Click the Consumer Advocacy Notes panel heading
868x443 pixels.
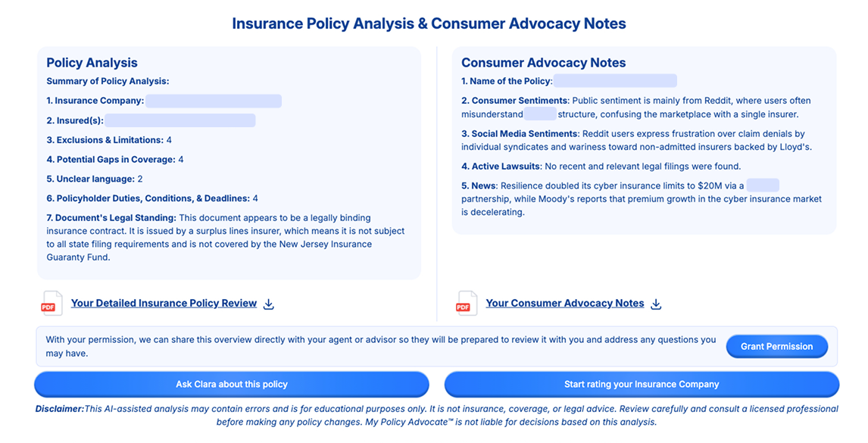point(543,63)
